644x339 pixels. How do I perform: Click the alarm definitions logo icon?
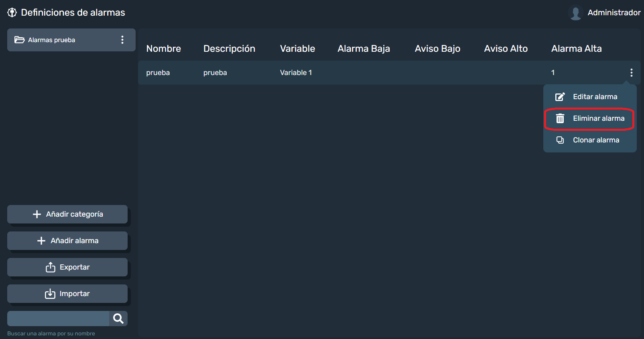coord(12,12)
